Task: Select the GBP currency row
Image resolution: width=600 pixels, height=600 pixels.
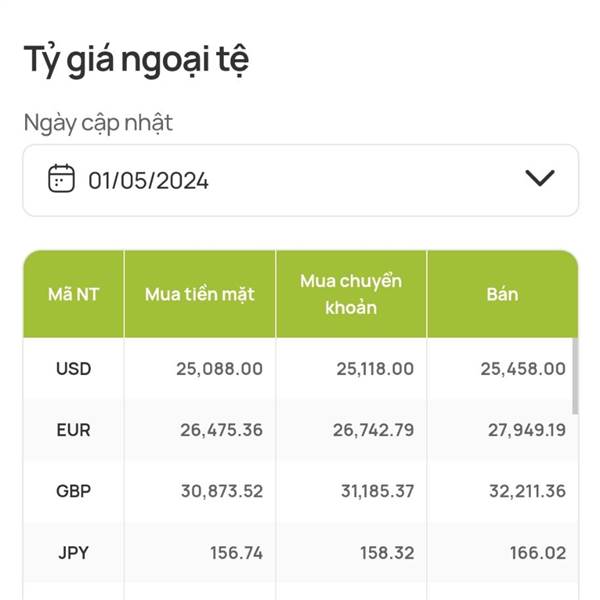Action: 300,491
